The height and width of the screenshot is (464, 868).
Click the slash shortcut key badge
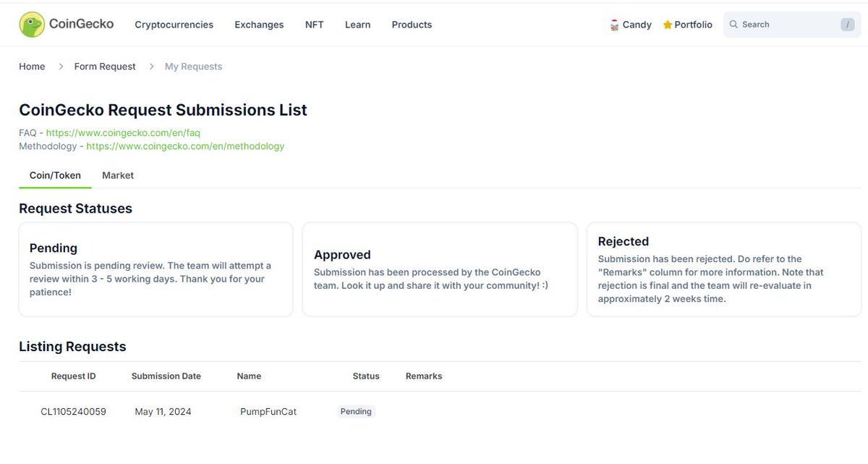point(848,25)
